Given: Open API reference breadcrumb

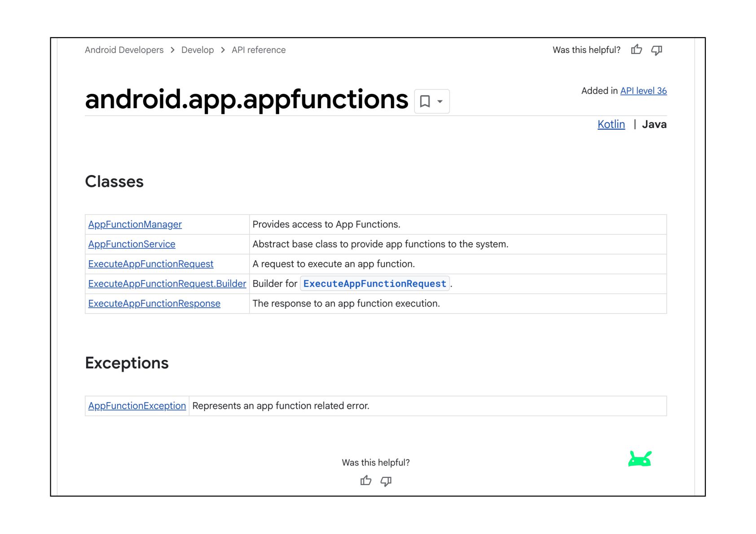Looking at the screenshot, I should [x=259, y=50].
